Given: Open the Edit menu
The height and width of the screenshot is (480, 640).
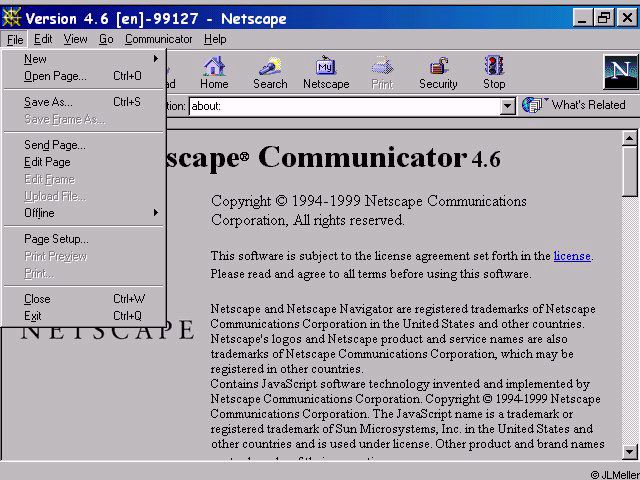Looking at the screenshot, I should point(43,39).
